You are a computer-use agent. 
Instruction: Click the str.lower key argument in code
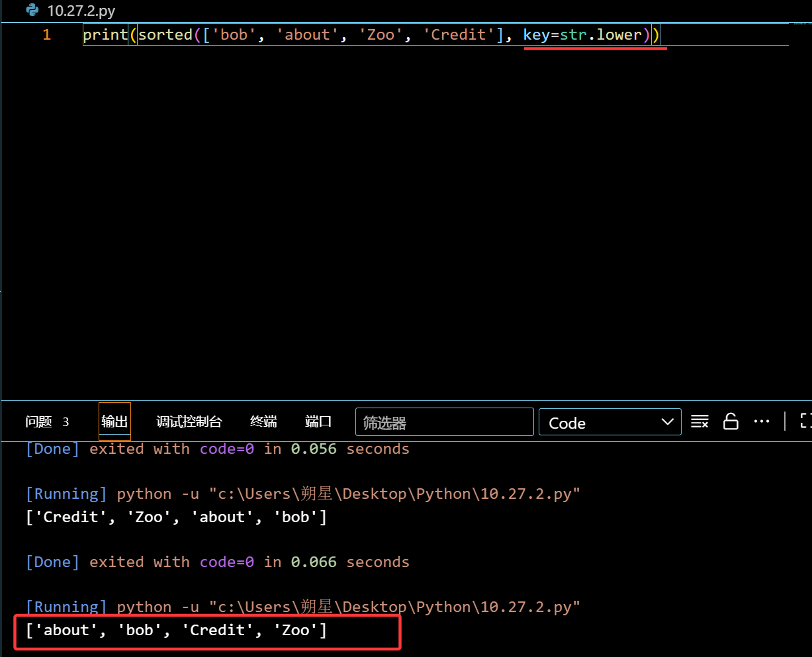point(600,34)
